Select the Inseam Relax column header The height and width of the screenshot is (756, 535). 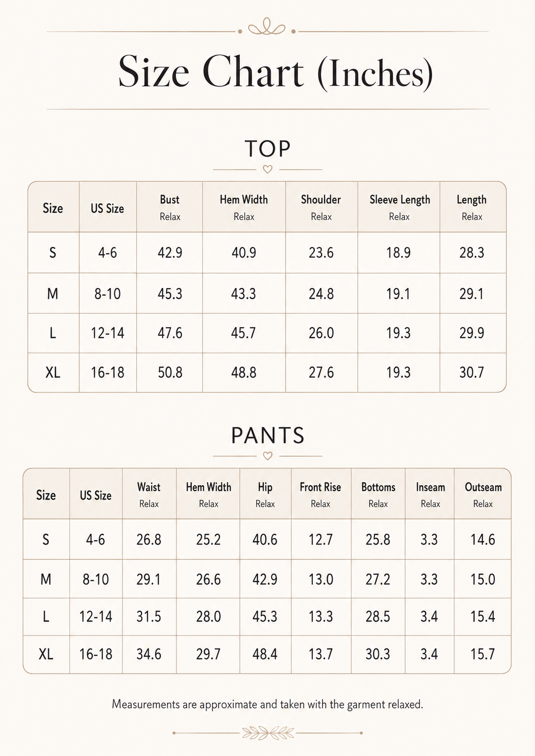430,494
